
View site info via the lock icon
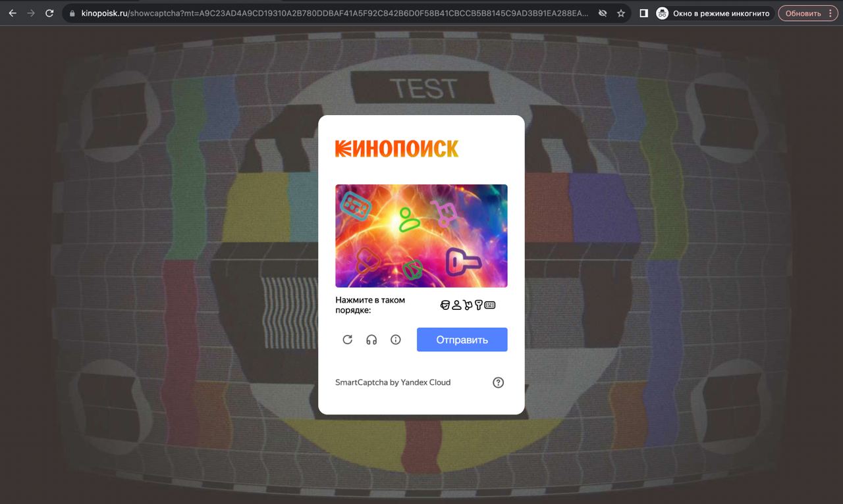point(72,13)
